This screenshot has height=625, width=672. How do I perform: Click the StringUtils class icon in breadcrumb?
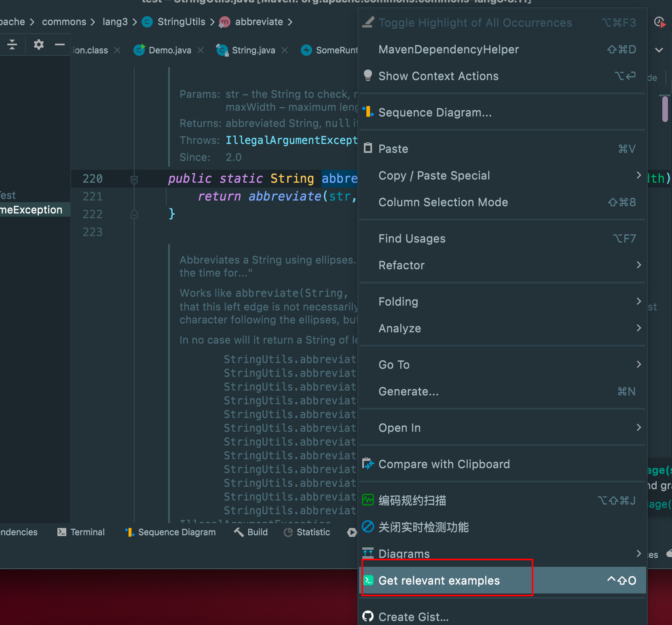pyautogui.click(x=147, y=22)
